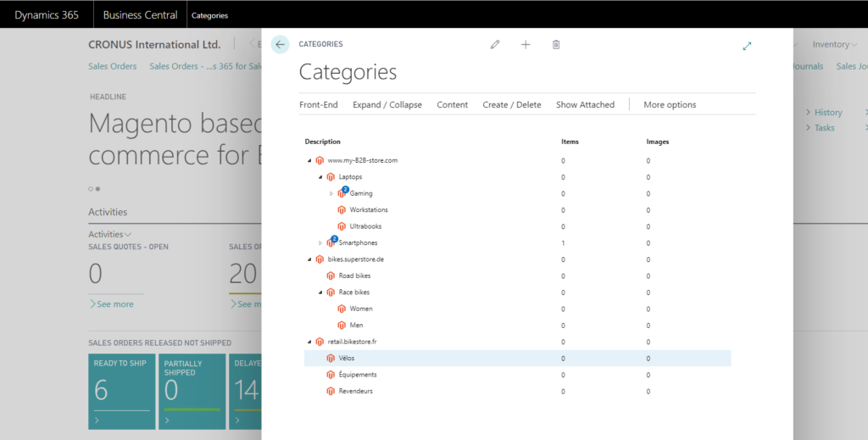Viewport: 868px width, 440px height.
Task: Collapse the Race bikes node
Action: point(320,292)
